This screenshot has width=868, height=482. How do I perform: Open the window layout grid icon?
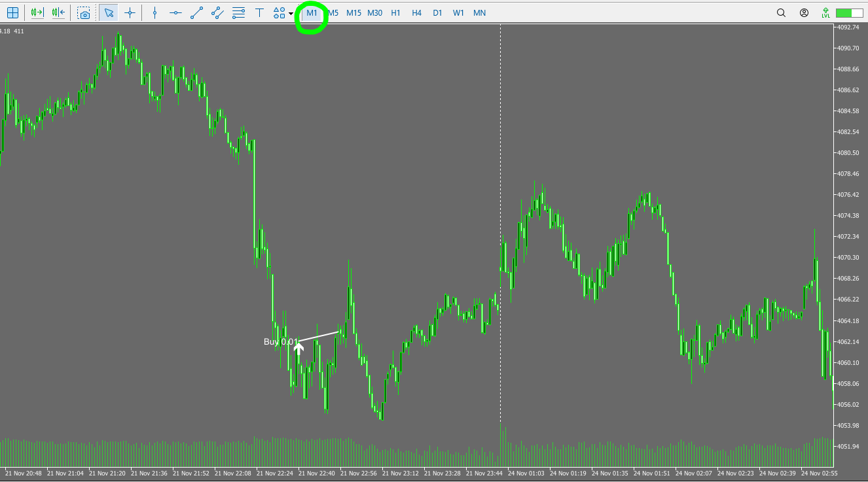[x=12, y=12]
